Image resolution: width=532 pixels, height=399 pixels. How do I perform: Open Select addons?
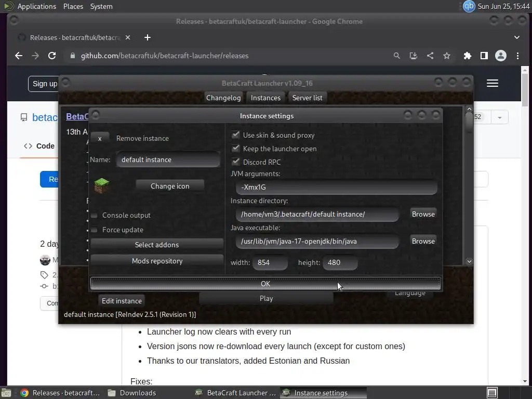coord(157,245)
